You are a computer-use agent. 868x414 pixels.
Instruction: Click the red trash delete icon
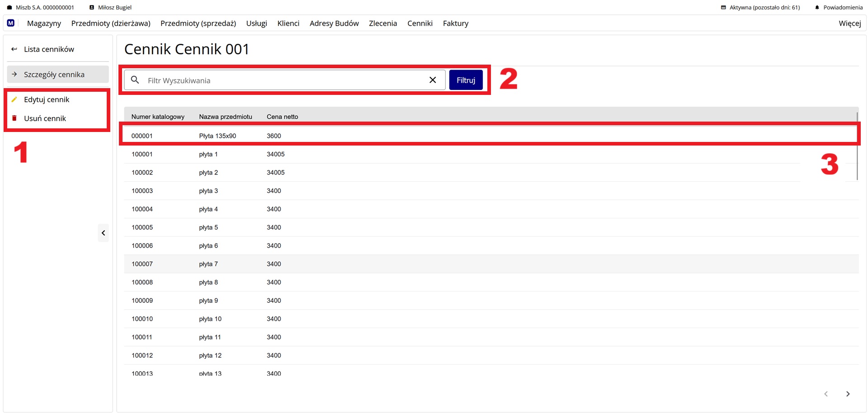(x=14, y=118)
